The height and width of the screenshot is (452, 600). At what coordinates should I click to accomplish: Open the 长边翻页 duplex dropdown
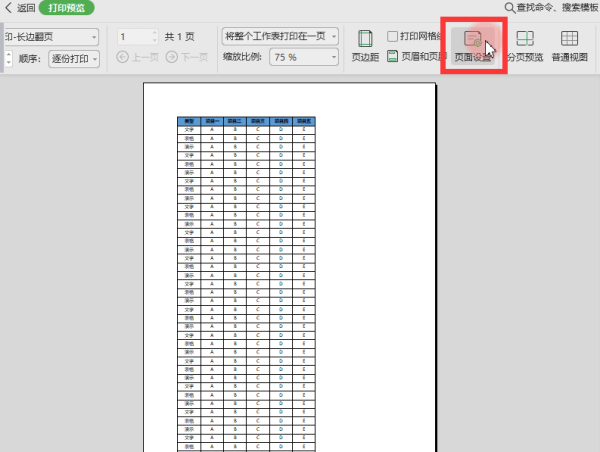[x=51, y=37]
